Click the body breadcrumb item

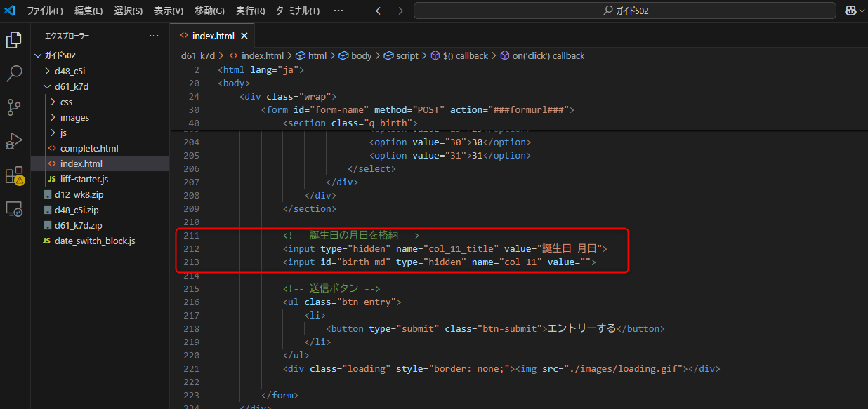(361, 55)
